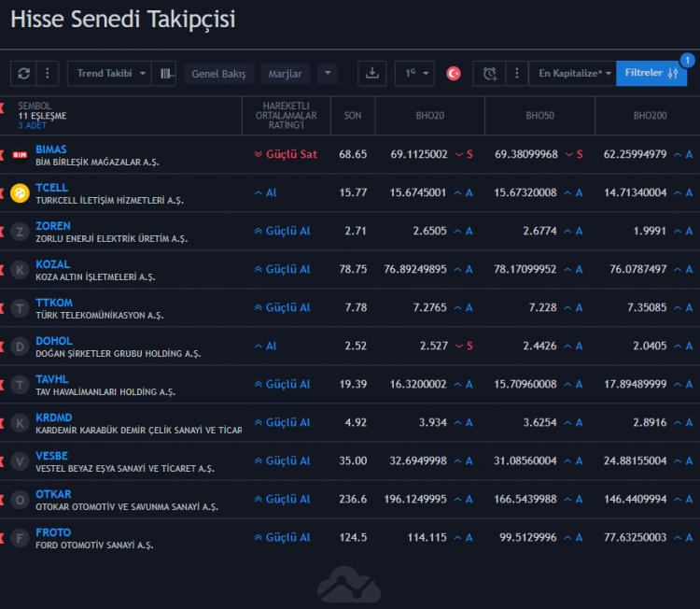Open the three-dot menu beside the alert icon
The height and width of the screenshot is (609, 700).
click(515, 73)
